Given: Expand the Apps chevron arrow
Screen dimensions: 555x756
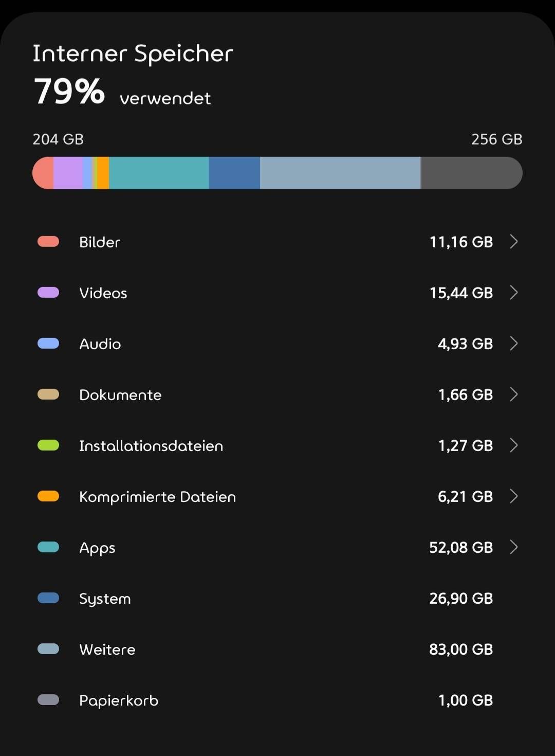Looking at the screenshot, I should tap(513, 547).
